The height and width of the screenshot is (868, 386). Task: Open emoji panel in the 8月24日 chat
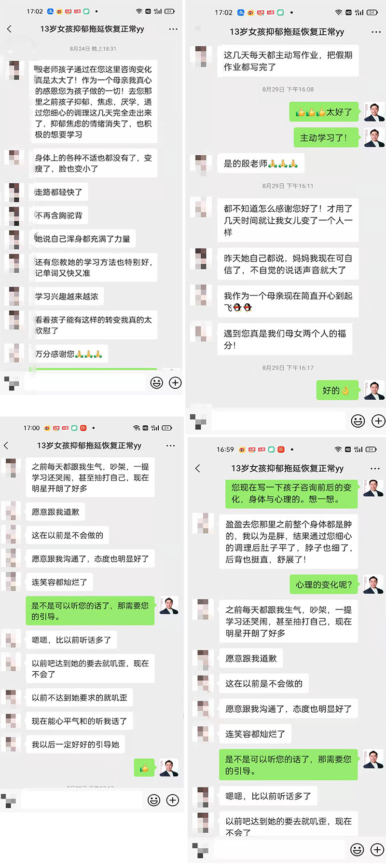pyautogui.click(x=157, y=383)
